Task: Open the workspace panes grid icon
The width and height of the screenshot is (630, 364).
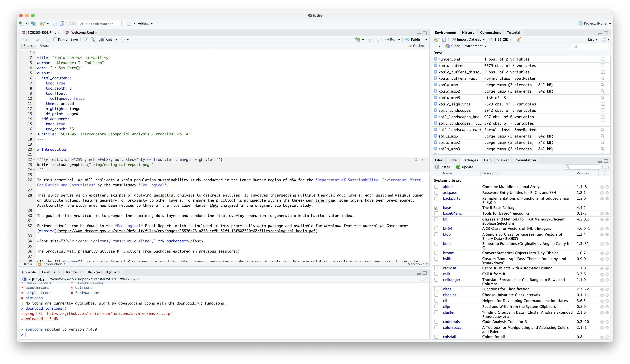Action: pyautogui.click(x=129, y=24)
